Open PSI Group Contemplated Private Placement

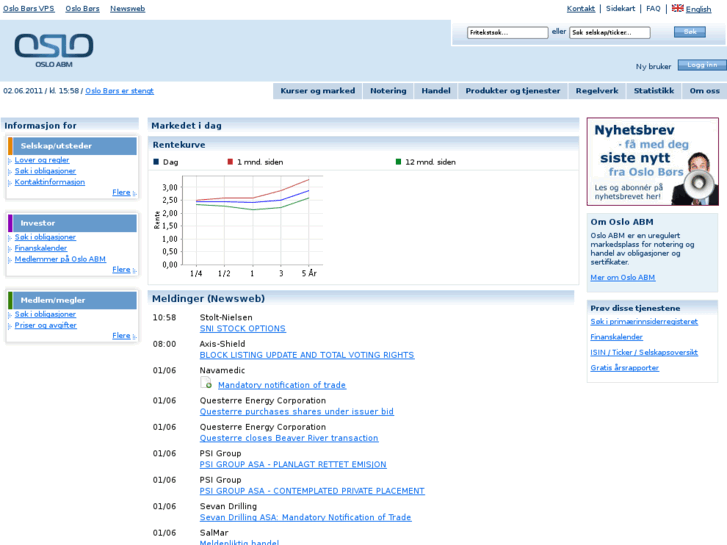tap(312, 491)
